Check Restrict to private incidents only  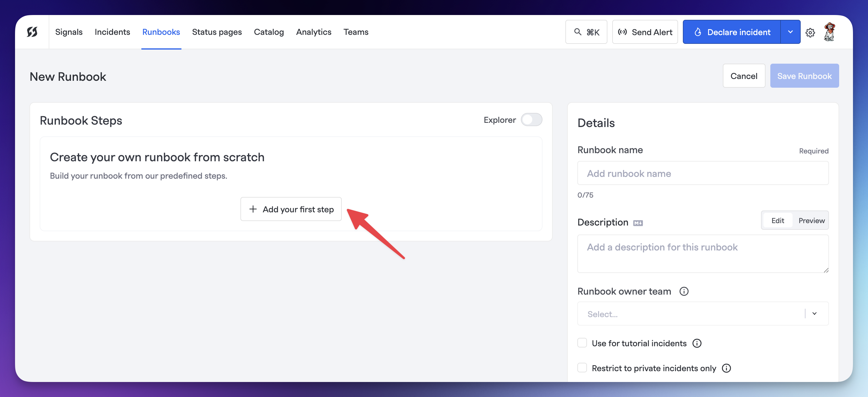[x=582, y=368]
